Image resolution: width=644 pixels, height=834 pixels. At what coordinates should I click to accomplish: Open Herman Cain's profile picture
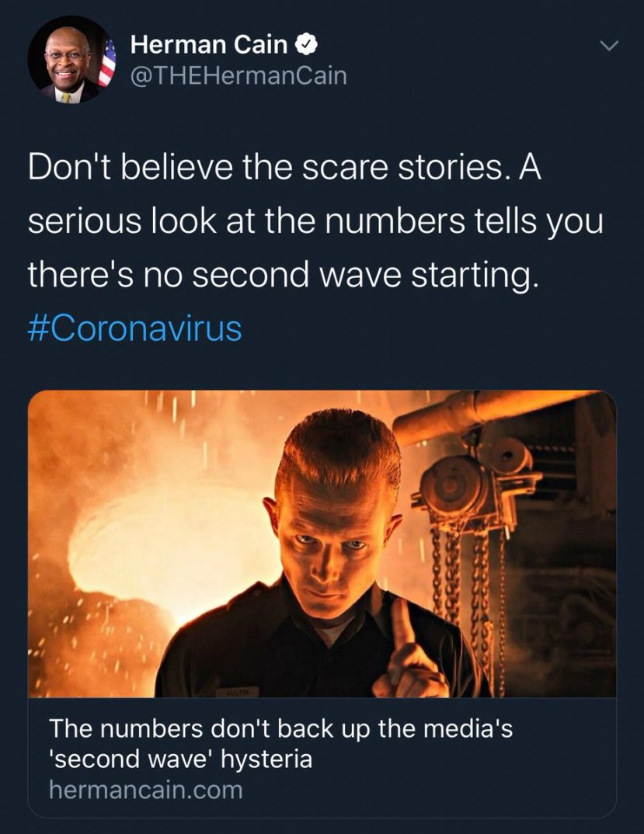[x=71, y=60]
